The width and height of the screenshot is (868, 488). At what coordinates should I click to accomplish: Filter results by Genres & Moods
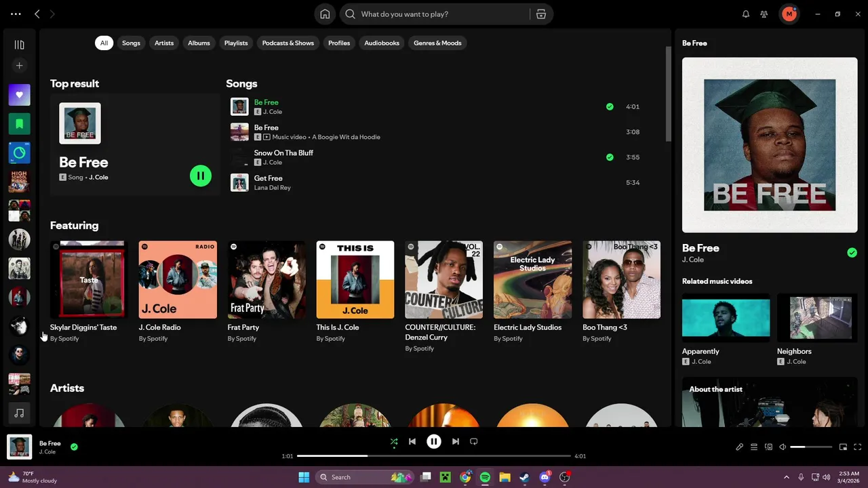coord(437,43)
